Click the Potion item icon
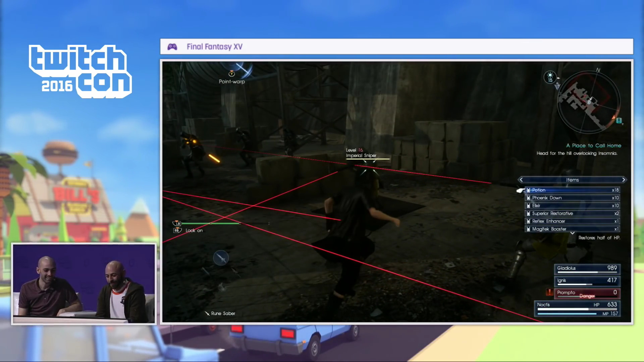This screenshot has width=644, height=362. [528, 190]
